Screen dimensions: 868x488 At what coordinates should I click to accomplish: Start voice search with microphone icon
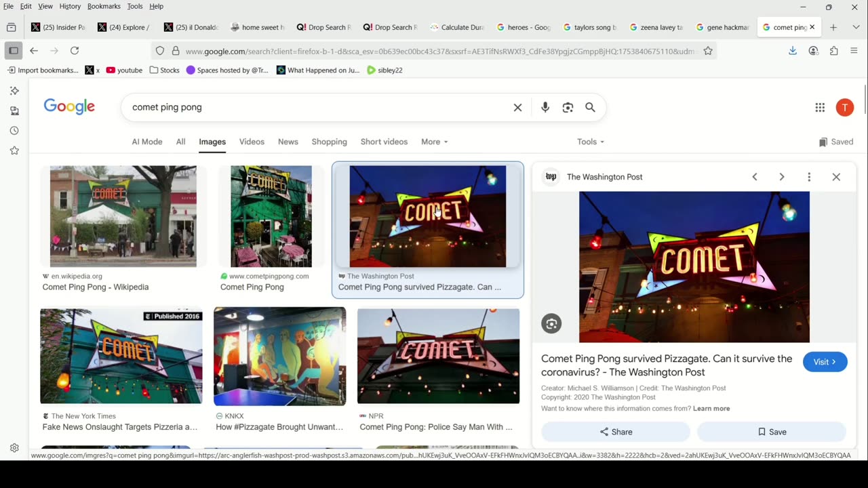point(545,107)
